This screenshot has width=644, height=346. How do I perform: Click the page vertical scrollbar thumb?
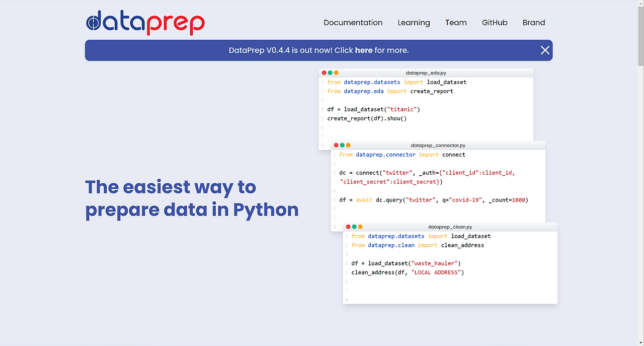click(x=640, y=36)
